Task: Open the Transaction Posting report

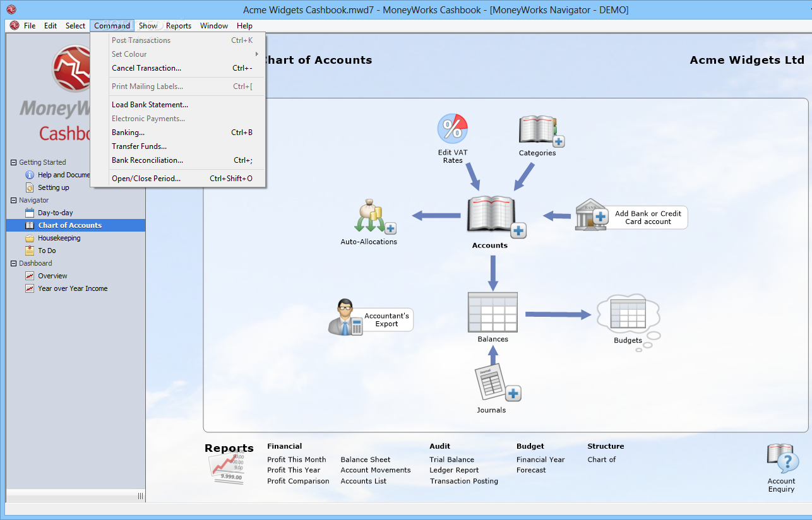Action: pyautogui.click(x=464, y=481)
